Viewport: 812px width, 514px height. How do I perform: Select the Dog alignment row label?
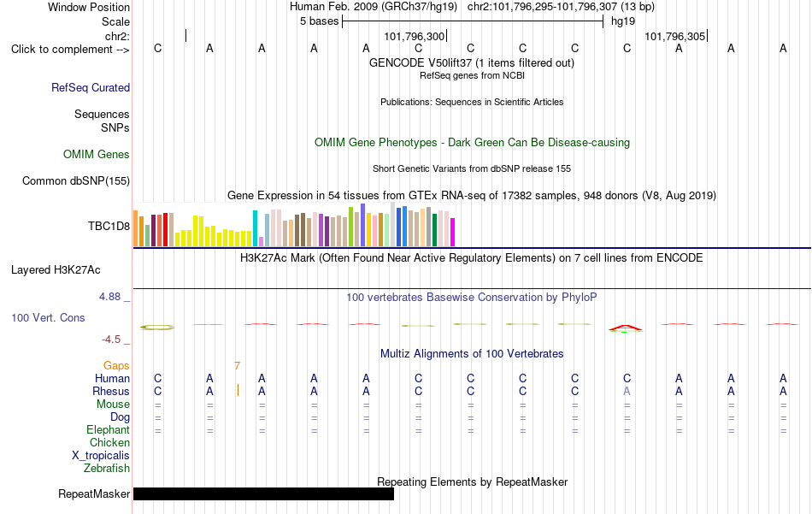pyautogui.click(x=121, y=417)
